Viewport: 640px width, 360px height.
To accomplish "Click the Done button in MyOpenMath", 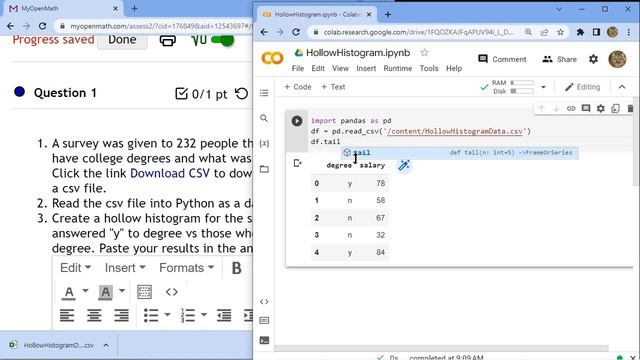I will click(122, 40).
